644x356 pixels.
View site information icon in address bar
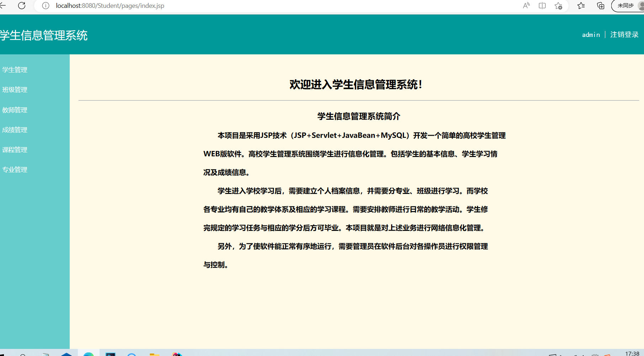tap(46, 6)
